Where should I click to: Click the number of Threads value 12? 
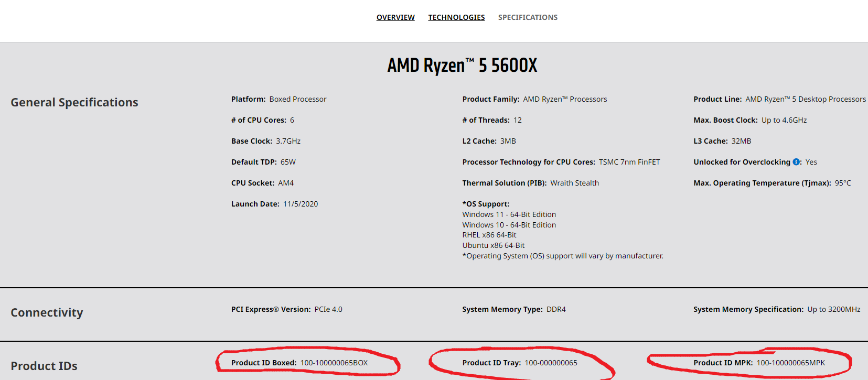click(518, 120)
